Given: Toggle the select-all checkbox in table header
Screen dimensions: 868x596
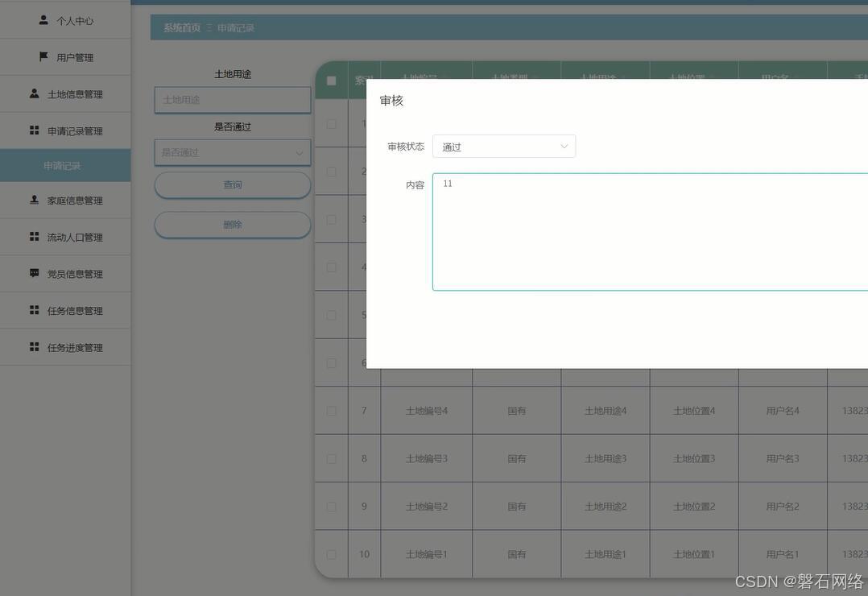Looking at the screenshot, I should pos(331,81).
